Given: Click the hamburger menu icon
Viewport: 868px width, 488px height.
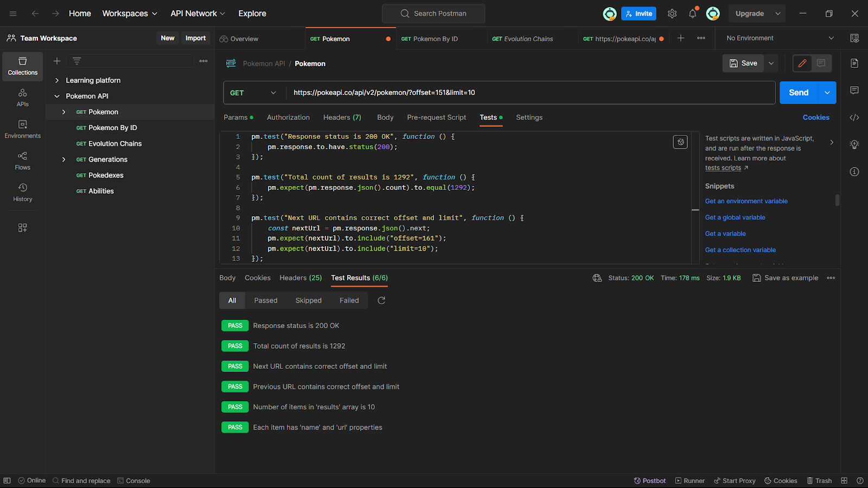Looking at the screenshot, I should [x=13, y=14].
